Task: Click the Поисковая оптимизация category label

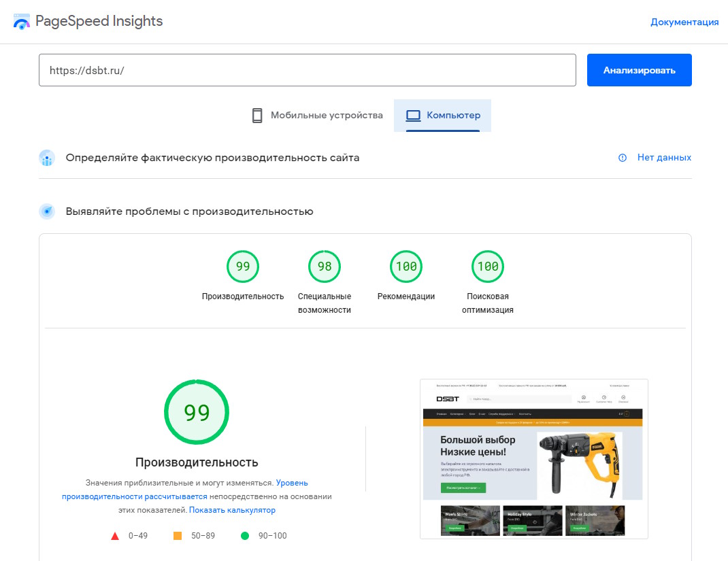Action: (x=488, y=303)
